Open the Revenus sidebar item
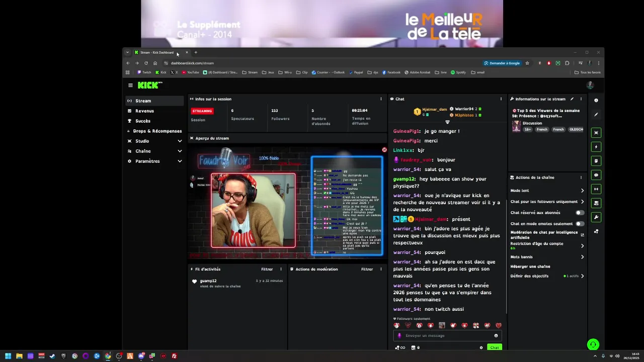Image resolution: width=644 pixels, height=362 pixels. click(155, 111)
